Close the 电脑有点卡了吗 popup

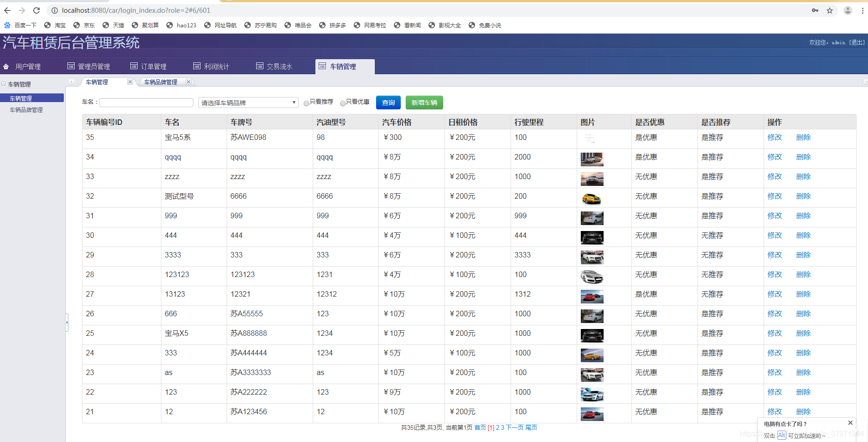click(850, 423)
